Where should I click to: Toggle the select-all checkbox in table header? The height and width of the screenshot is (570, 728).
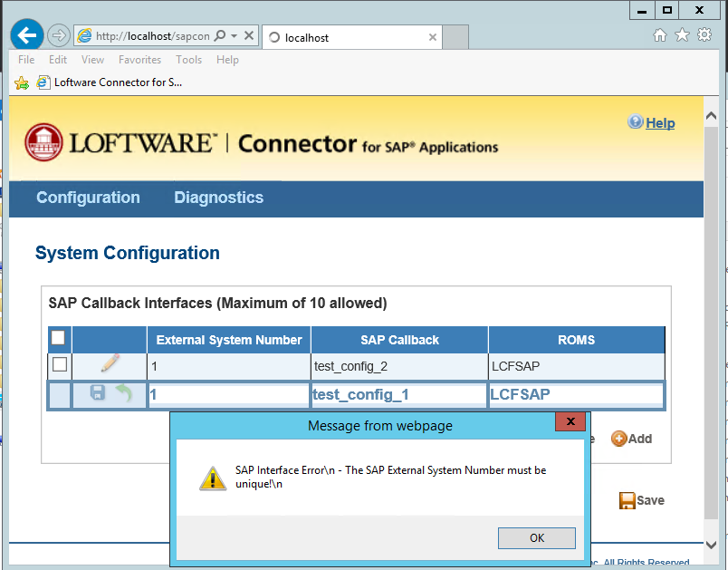(x=58, y=337)
